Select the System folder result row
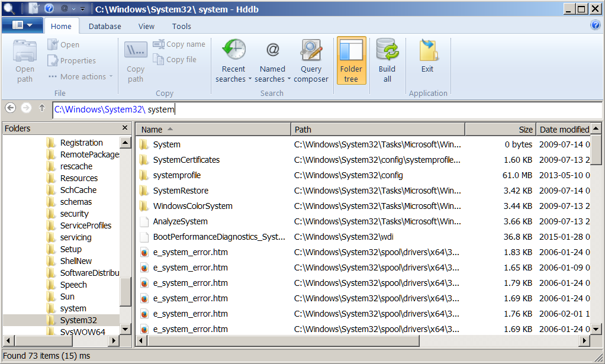 coord(363,144)
